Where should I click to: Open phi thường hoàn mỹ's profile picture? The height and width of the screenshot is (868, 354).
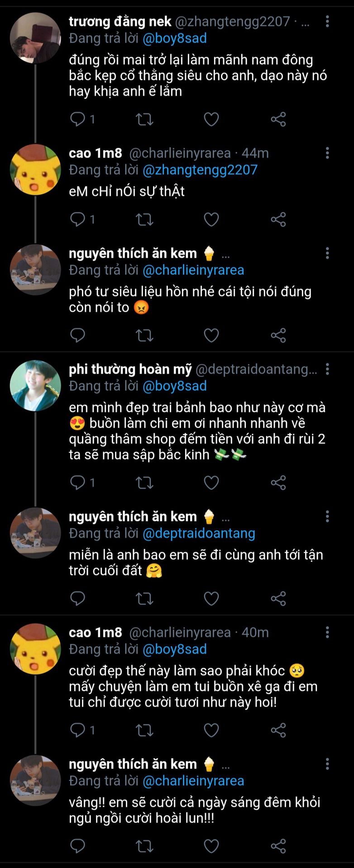(x=35, y=386)
